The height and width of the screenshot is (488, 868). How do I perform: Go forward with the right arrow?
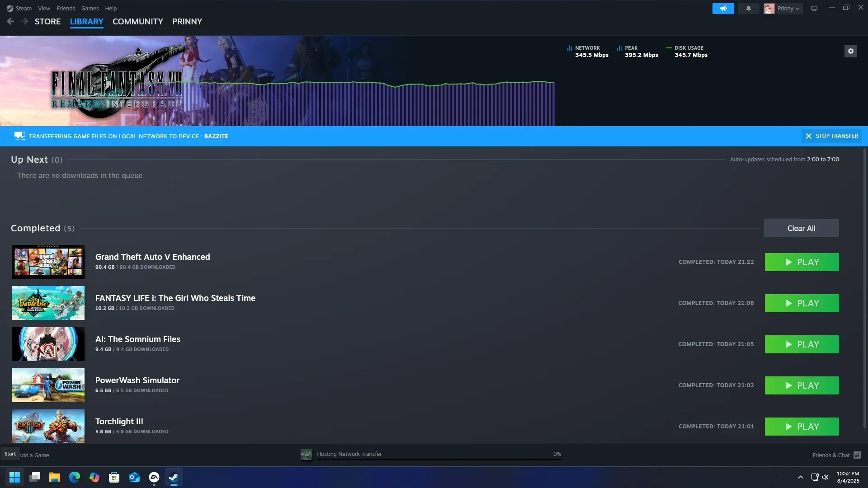pyautogui.click(x=25, y=21)
